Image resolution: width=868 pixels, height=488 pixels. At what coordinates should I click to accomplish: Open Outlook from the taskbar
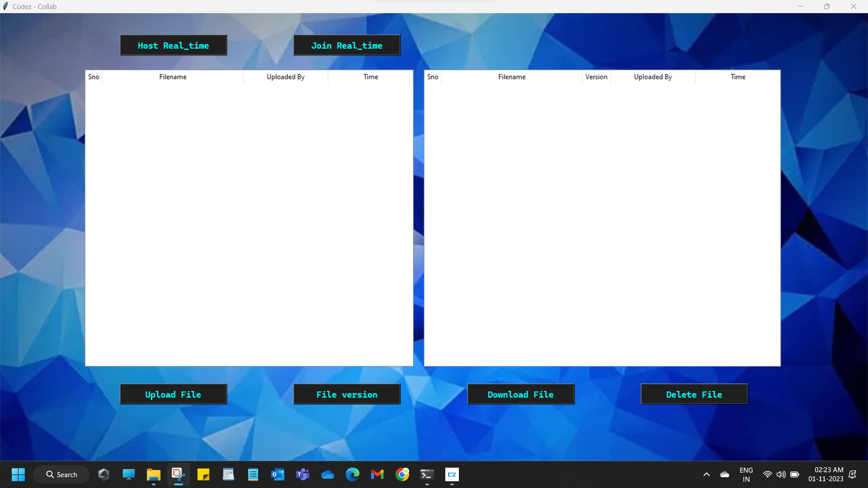pyautogui.click(x=278, y=474)
